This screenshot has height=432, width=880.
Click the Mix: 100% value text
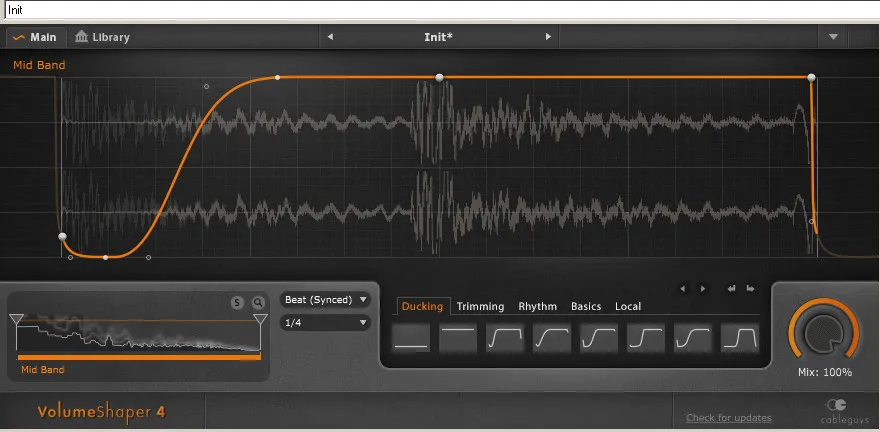825,373
